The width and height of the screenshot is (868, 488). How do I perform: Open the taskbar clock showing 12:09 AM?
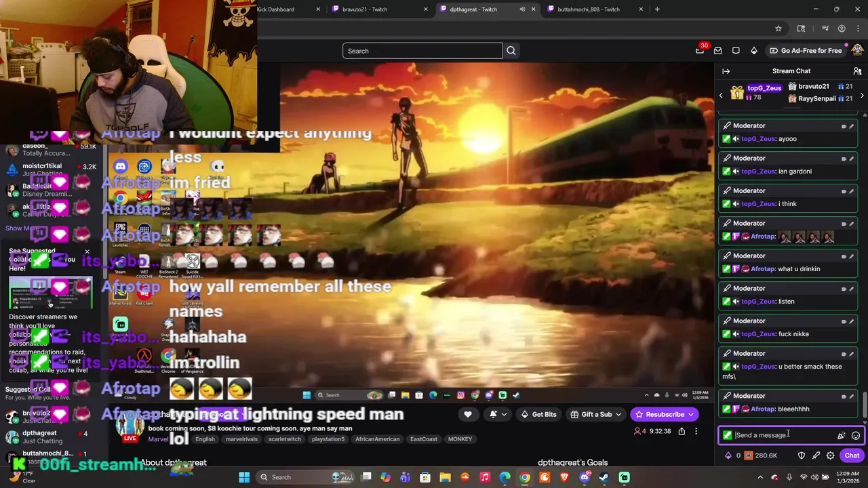click(846, 477)
